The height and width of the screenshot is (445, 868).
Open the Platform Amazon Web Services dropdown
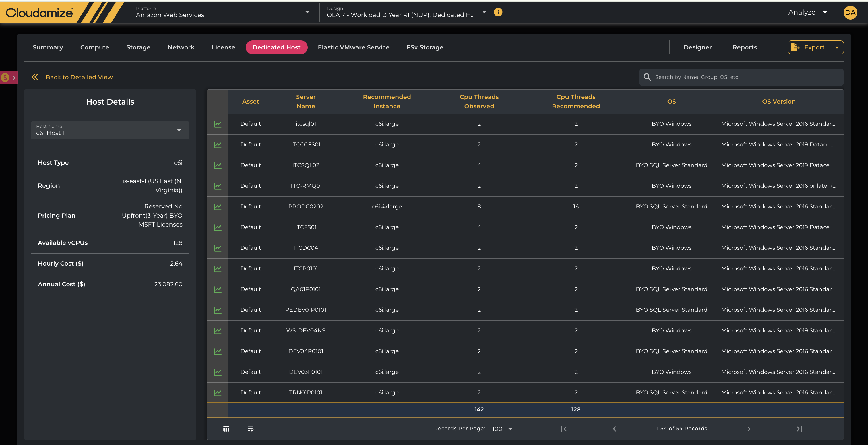point(222,12)
